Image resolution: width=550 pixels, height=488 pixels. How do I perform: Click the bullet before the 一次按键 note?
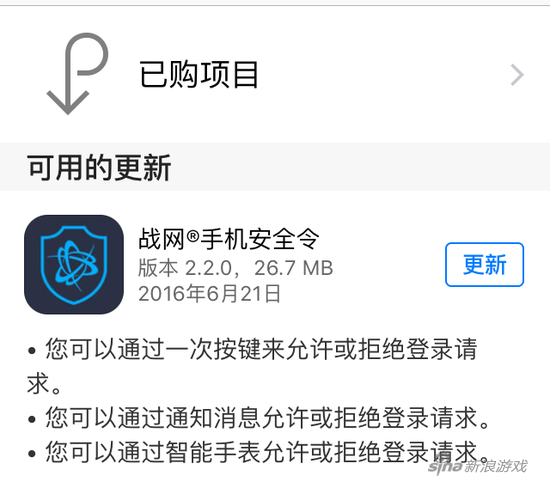point(32,350)
